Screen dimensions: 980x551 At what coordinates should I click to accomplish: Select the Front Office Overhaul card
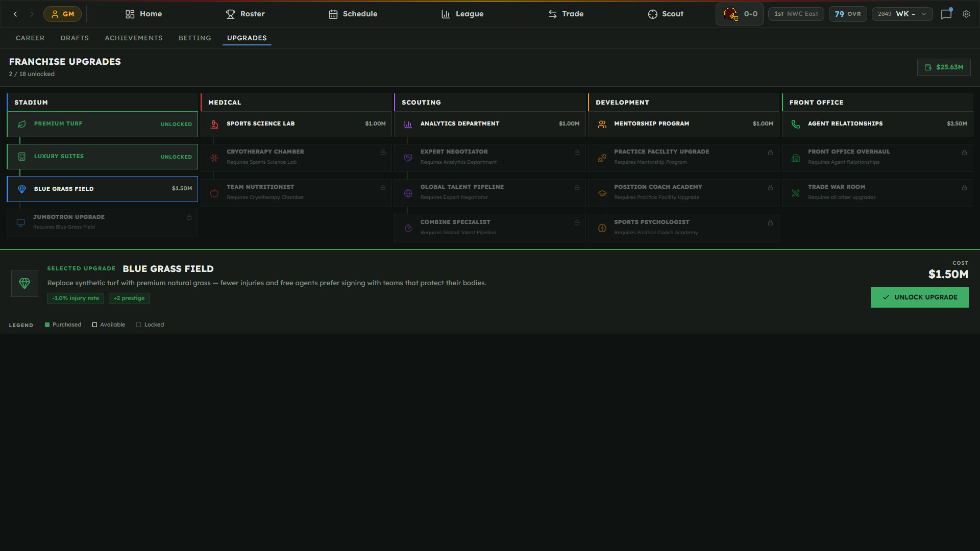click(877, 158)
